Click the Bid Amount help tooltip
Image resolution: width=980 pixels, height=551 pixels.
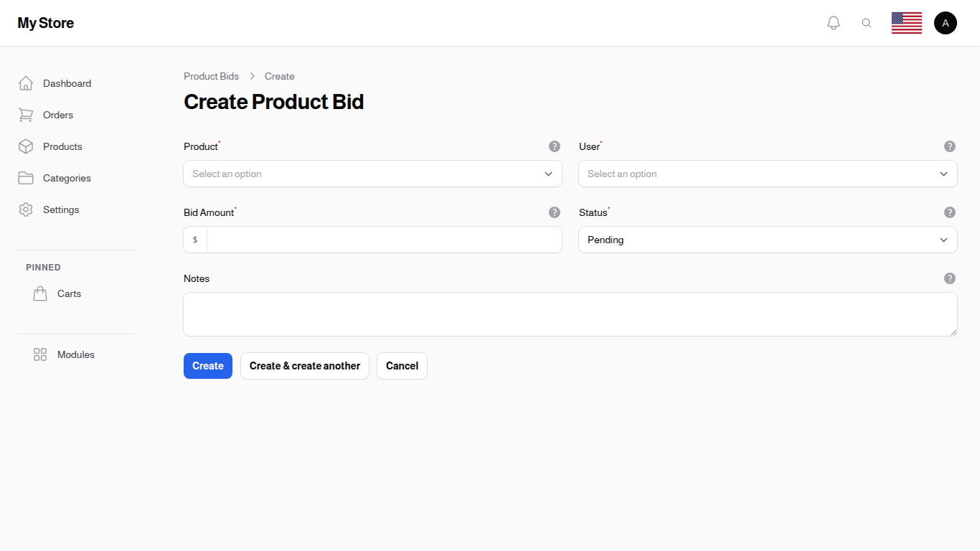[x=554, y=212]
